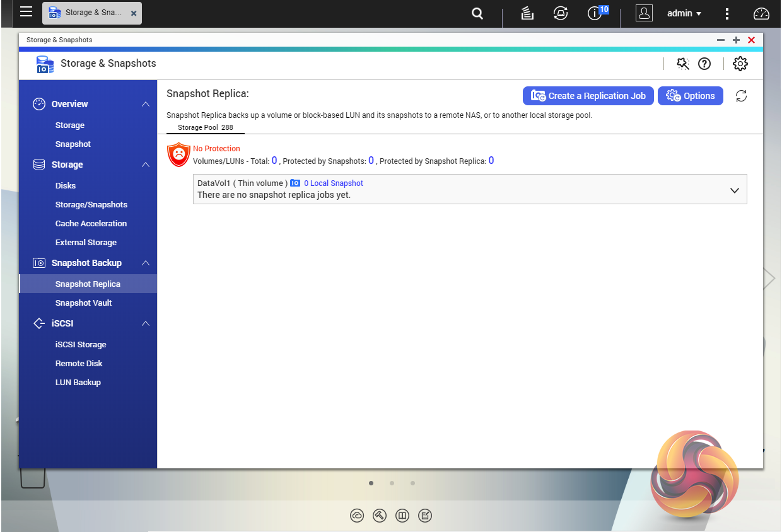This screenshot has width=782, height=532.
Task: Click the next desktop page arrow
Action: click(x=769, y=279)
